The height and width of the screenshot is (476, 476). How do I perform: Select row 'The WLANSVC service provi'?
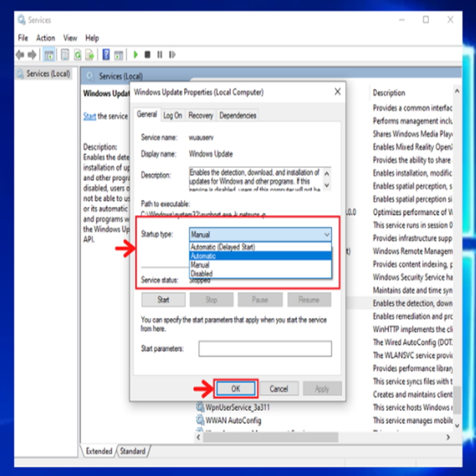(x=412, y=355)
